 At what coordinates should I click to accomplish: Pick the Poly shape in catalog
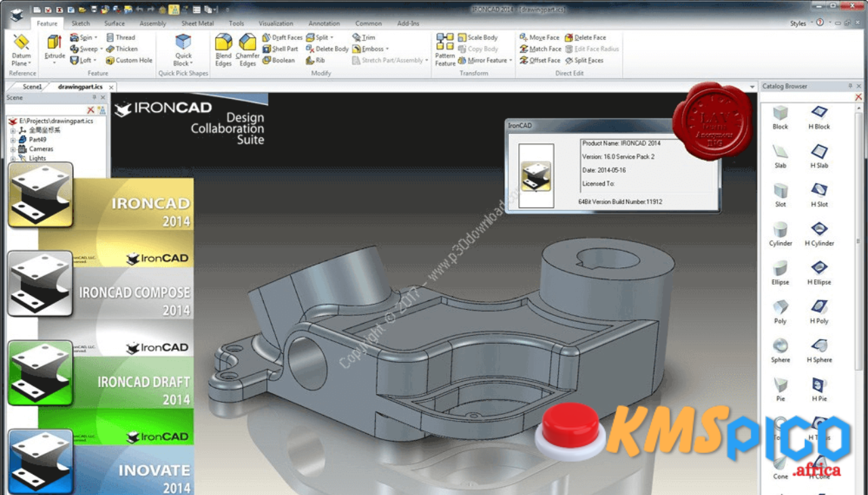point(781,312)
